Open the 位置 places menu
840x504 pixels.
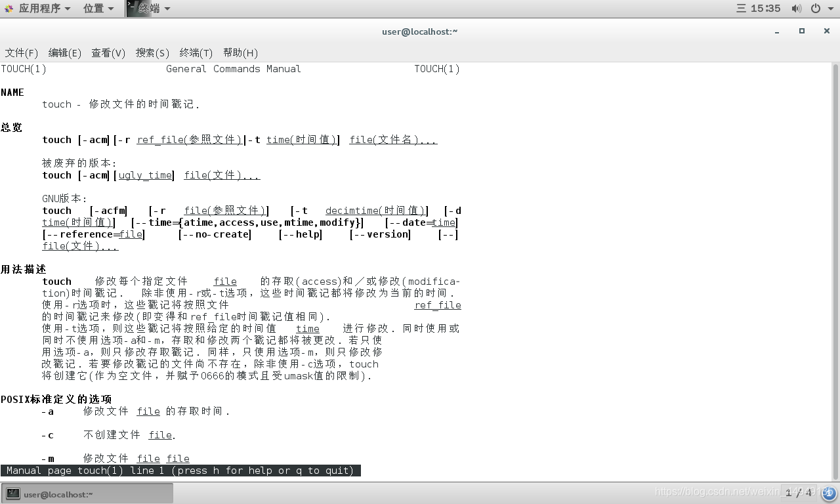click(98, 9)
